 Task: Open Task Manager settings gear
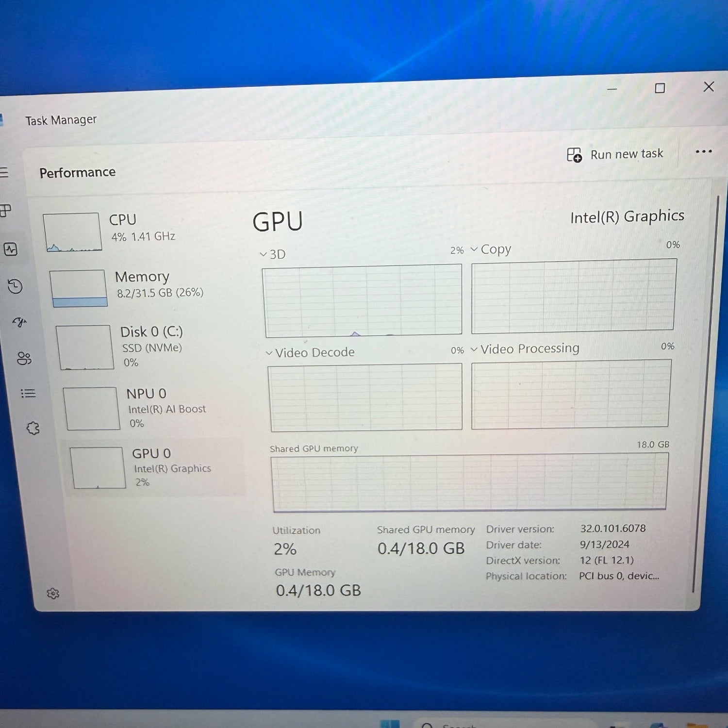(x=53, y=594)
